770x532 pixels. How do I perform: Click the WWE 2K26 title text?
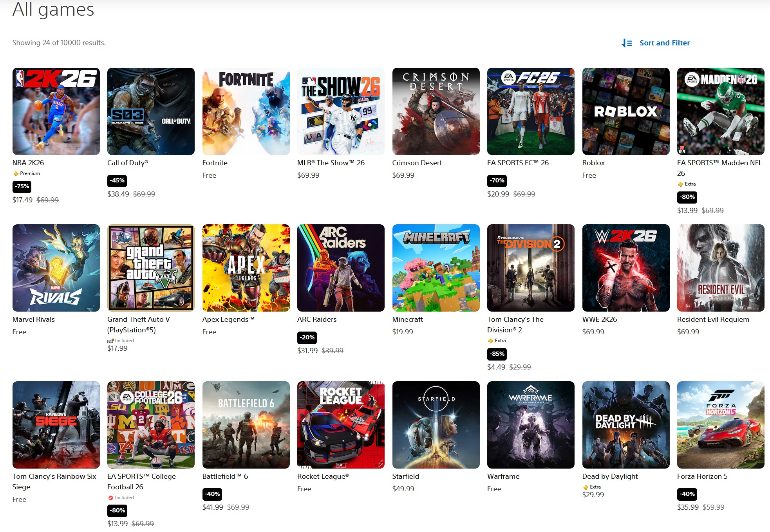pos(599,319)
